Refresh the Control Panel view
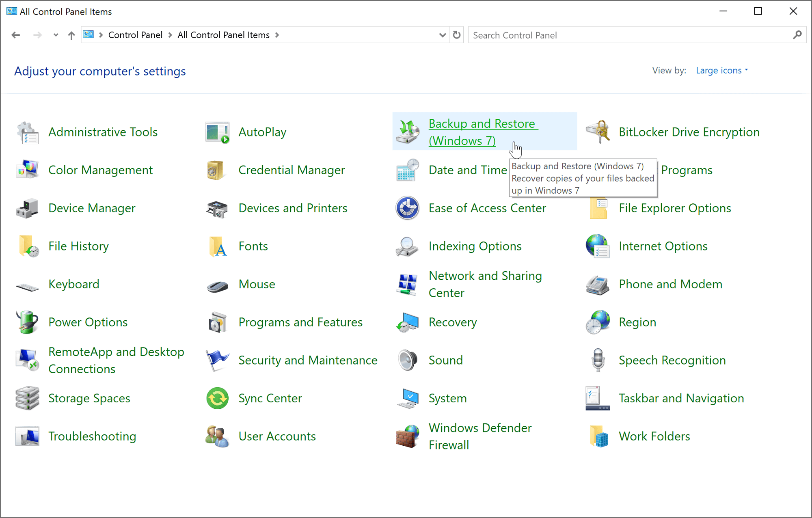Screen dimensions: 812x518 [457, 35]
